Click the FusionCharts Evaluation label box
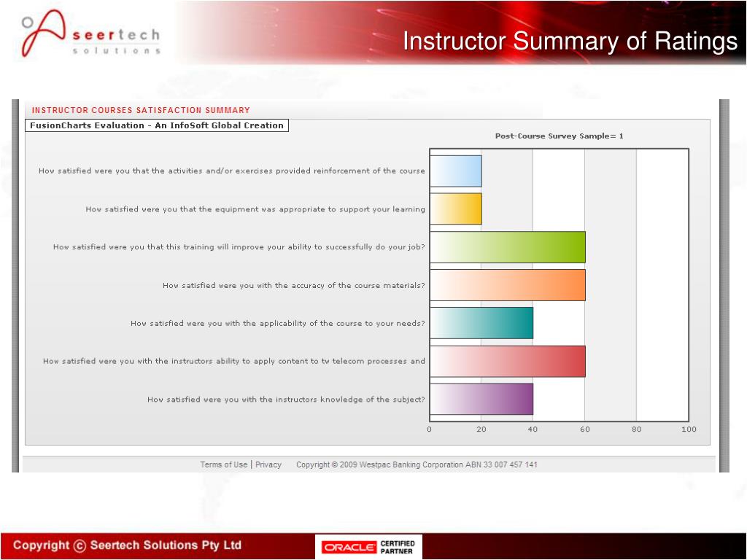This screenshot has width=747, height=560. pyautogui.click(x=157, y=125)
